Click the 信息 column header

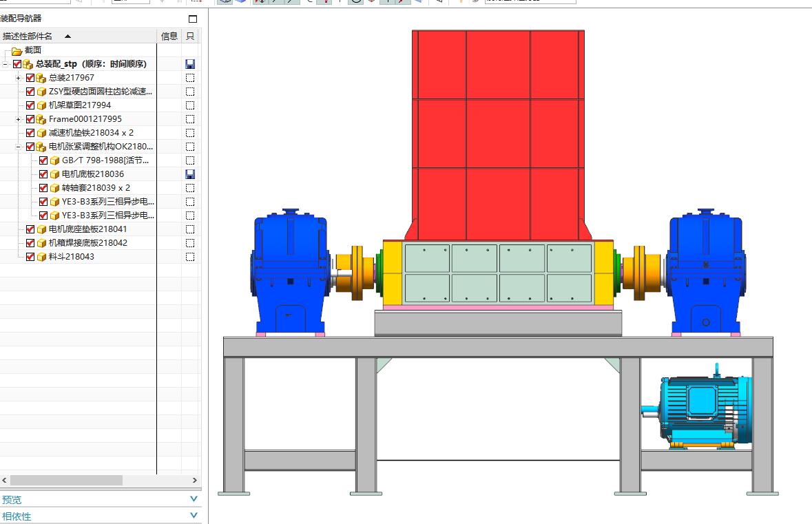pyautogui.click(x=169, y=36)
